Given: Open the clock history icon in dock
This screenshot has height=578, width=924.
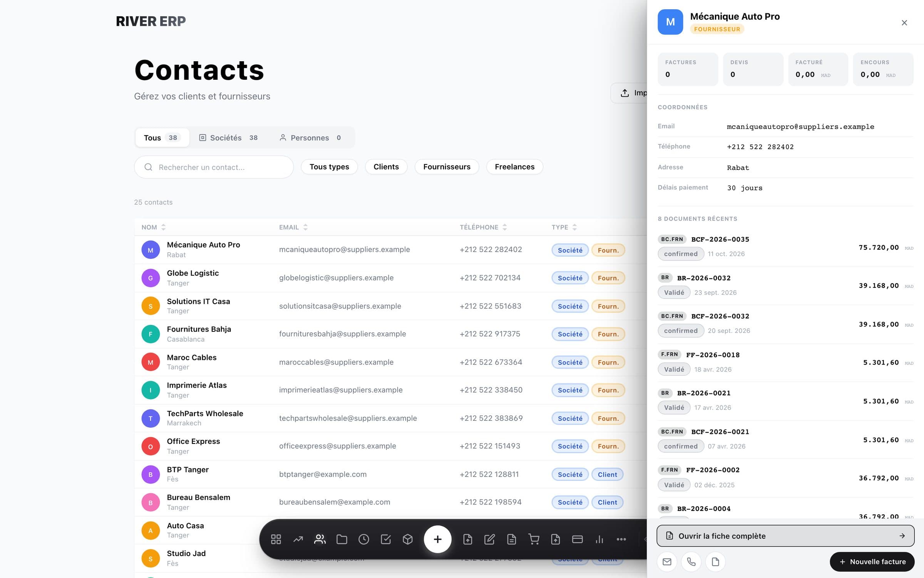Looking at the screenshot, I should pos(364,539).
